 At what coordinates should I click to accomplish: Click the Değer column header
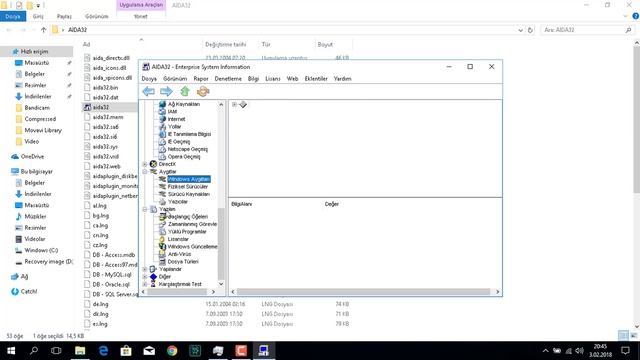(332, 204)
